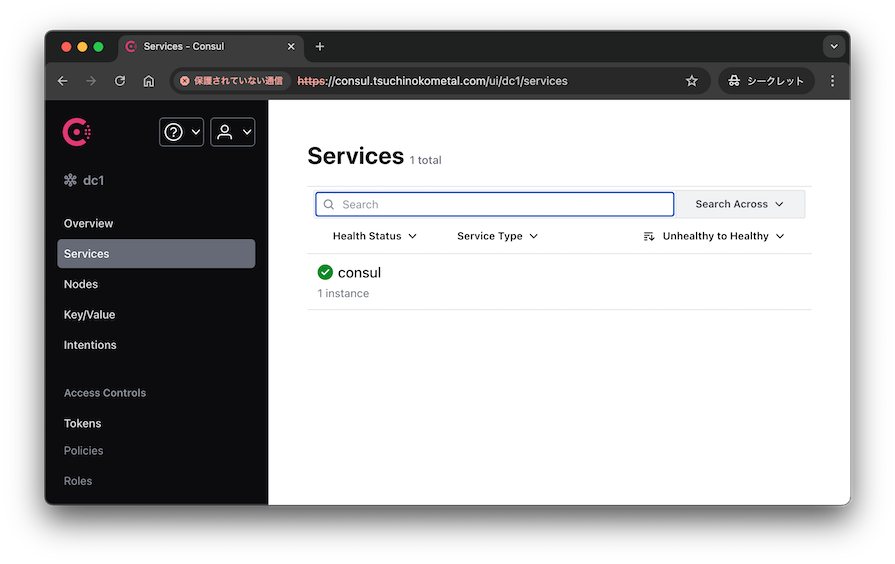Select the dc1 datacenter entry
Image resolution: width=895 pixels, height=564 pixels.
pos(84,180)
